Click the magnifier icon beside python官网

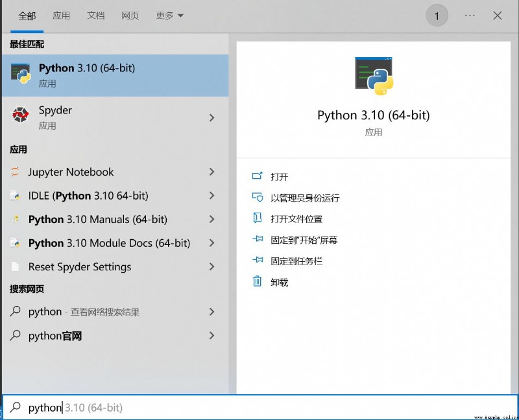pos(15,335)
